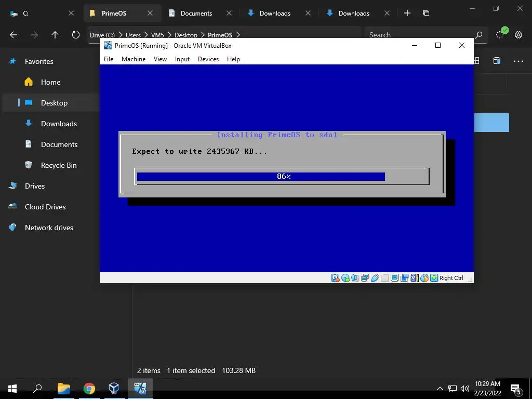
Task: Click the recording indicator in VirtualBox status bar
Action: coord(404,278)
